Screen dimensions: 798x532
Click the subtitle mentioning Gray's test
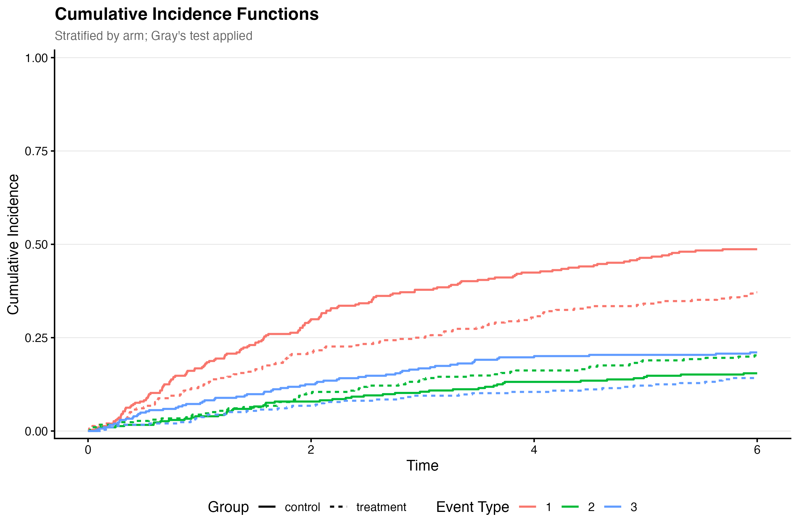tap(153, 36)
